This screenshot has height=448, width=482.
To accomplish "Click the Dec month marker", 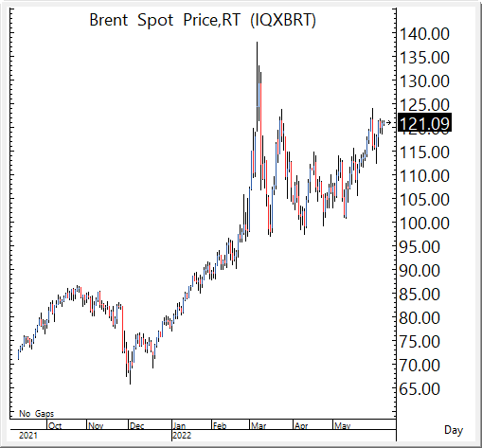I will 137,425.
